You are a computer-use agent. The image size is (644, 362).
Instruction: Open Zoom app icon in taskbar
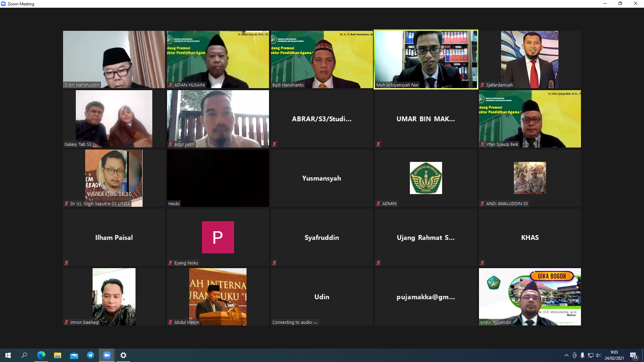coord(107,355)
